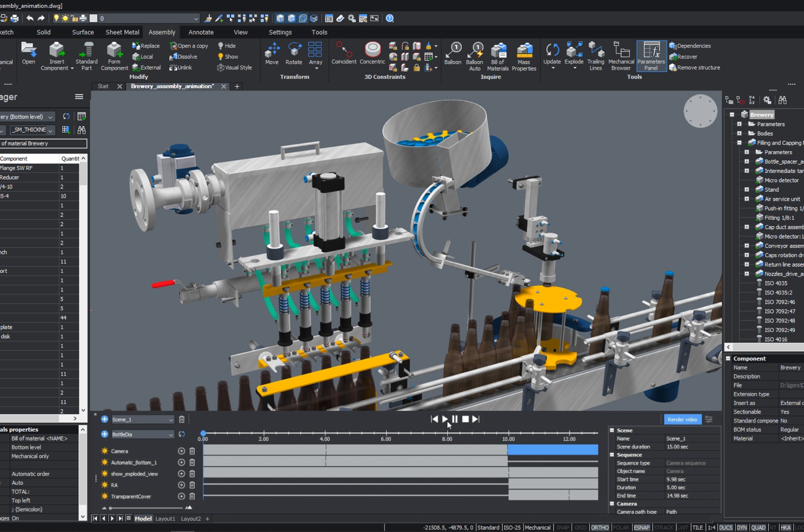
Task: Expand the Conveyor assembly tree node
Action: pos(747,246)
